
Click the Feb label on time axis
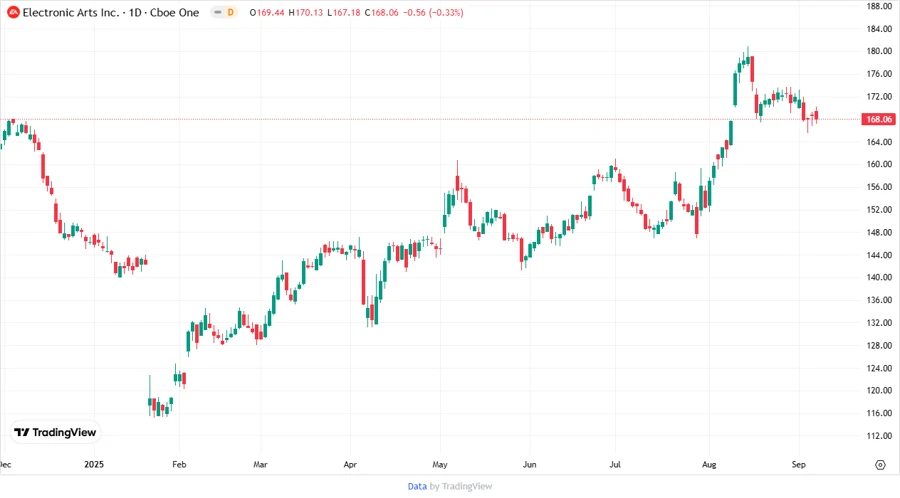pos(179,464)
